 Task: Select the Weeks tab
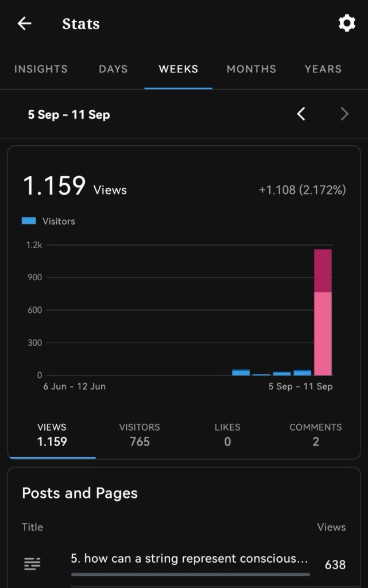pyautogui.click(x=179, y=69)
